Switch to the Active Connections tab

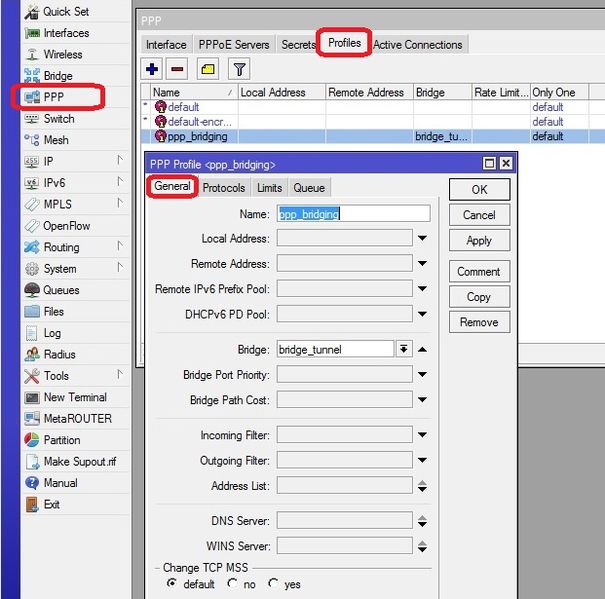click(x=417, y=44)
